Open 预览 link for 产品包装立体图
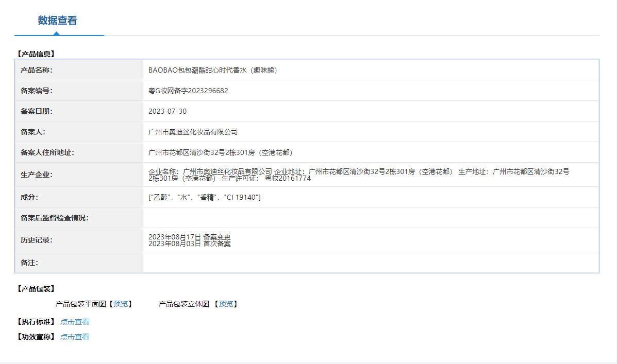Screen dimensions: 617x364 (226, 304)
